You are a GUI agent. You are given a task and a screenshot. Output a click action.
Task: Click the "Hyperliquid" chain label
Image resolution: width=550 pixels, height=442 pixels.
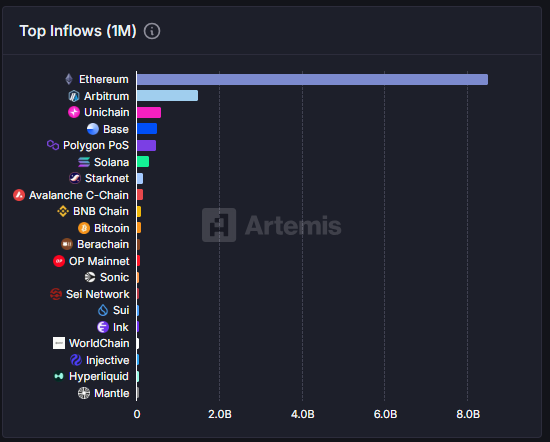point(99,376)
